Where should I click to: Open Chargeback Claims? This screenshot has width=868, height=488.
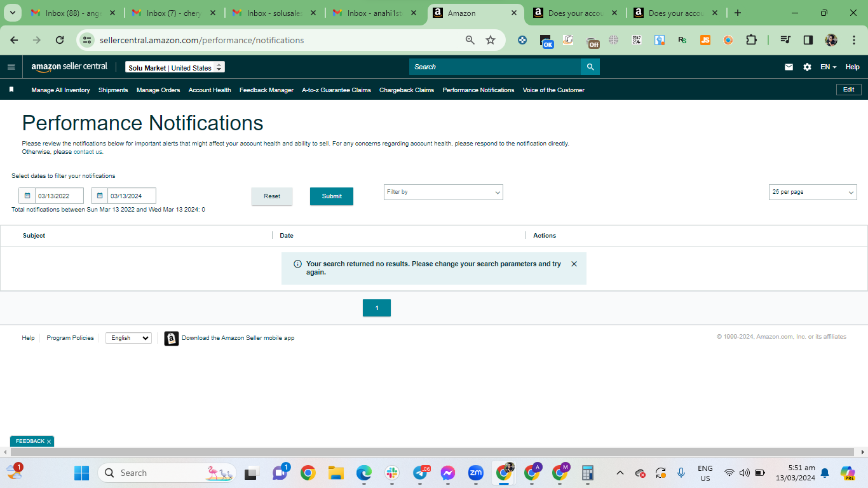[x=407, y=90]
